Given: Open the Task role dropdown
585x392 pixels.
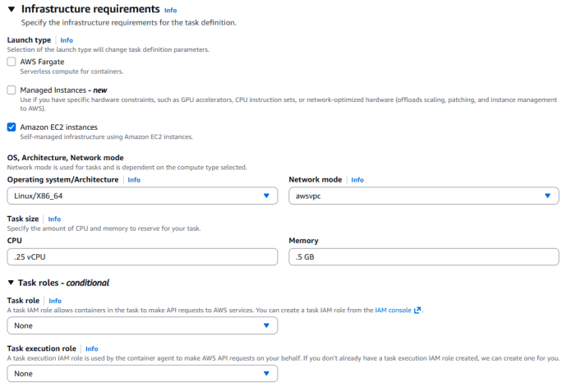Looking at the screenshot, I should click(x=142, y=325).
